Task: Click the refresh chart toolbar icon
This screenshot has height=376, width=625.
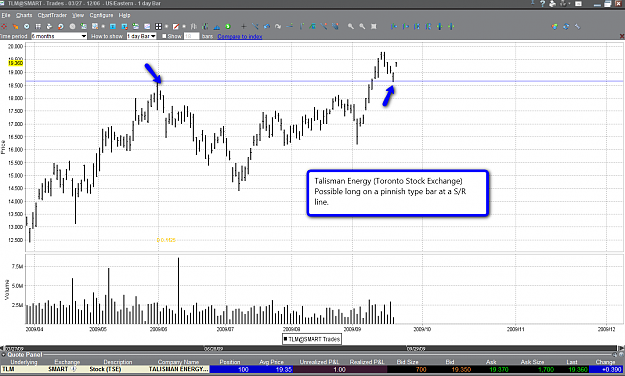Action: 61,26
